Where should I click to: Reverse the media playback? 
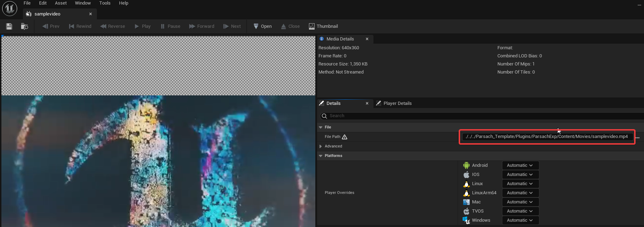pyautogui.click(x=112, y=26)
